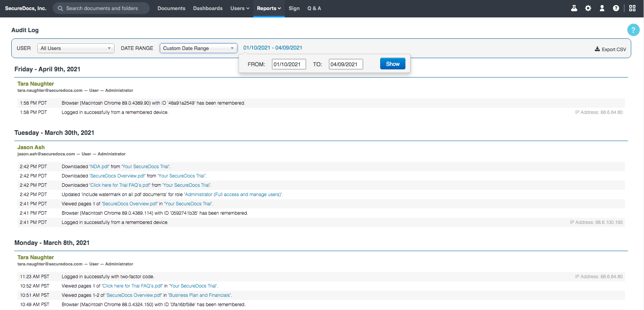644x310 pixels.
Task: Expand the Users menu
Action: [240, 8]
